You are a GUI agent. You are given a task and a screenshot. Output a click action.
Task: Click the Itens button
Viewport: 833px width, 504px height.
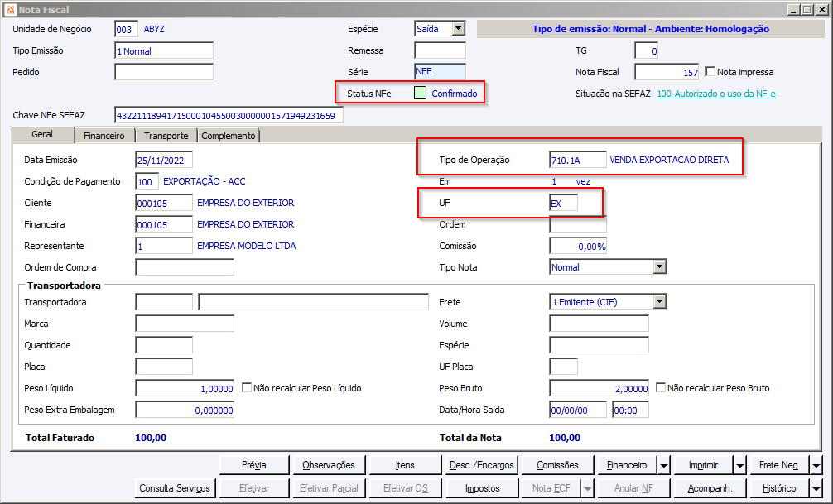405,465
